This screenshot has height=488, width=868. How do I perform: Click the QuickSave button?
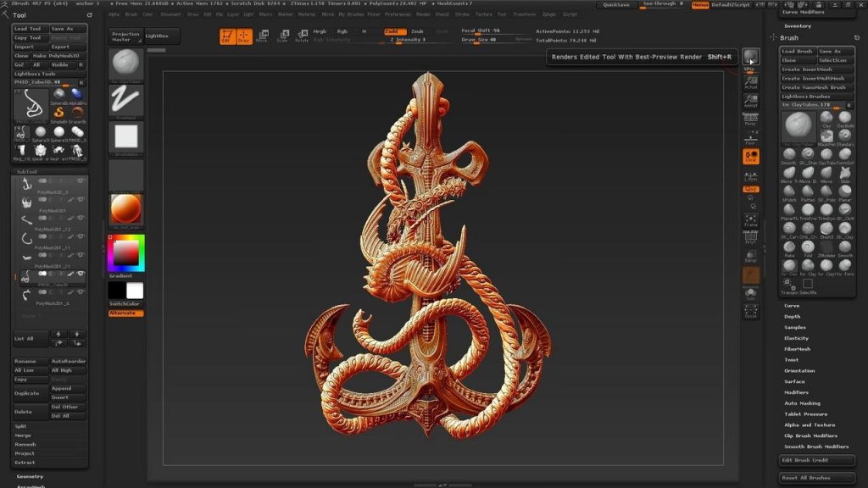point(615,5)
